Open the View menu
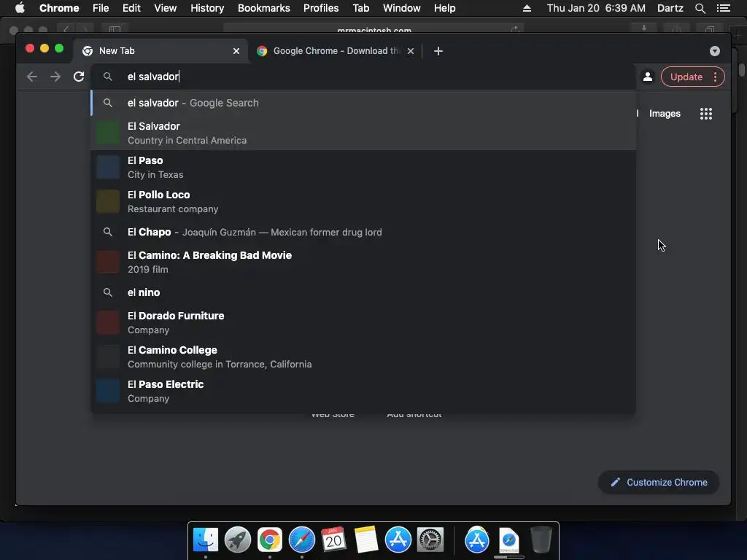This screenshot has width=747, height=560. point(166,8)
